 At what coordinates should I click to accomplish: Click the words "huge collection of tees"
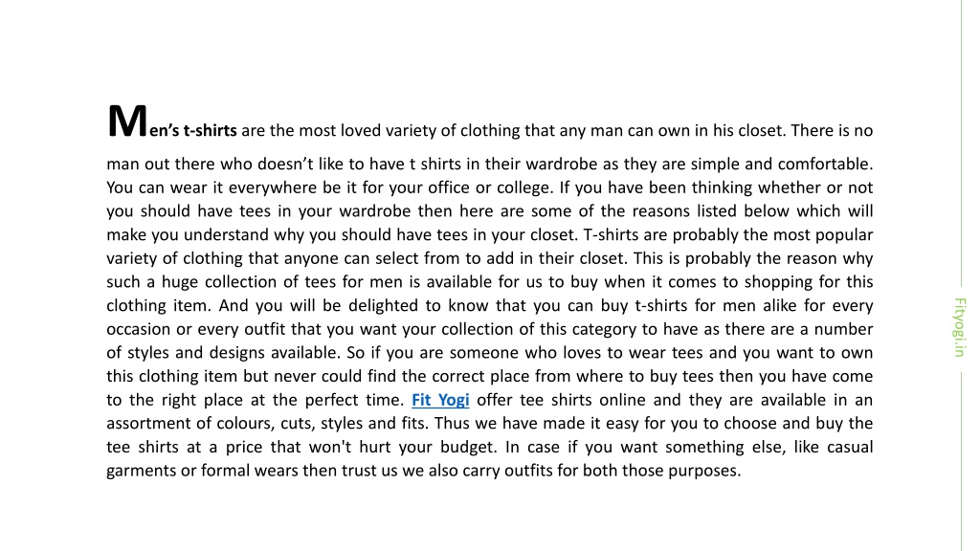click(x=250, y=282)
